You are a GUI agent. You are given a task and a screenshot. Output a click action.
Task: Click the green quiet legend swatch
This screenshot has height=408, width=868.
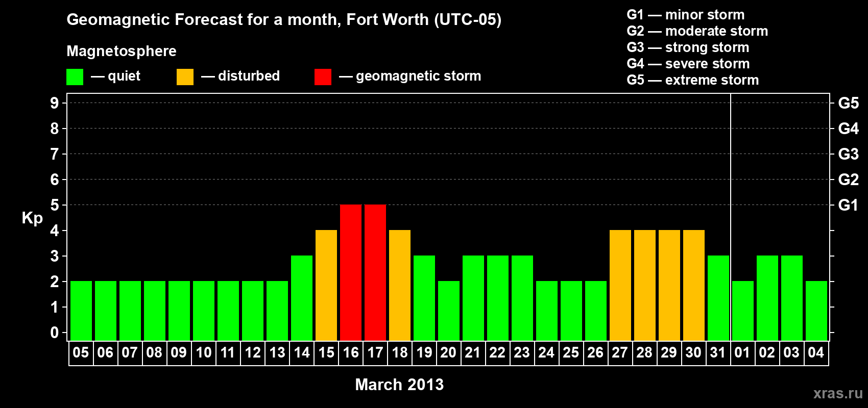[75, 77]
